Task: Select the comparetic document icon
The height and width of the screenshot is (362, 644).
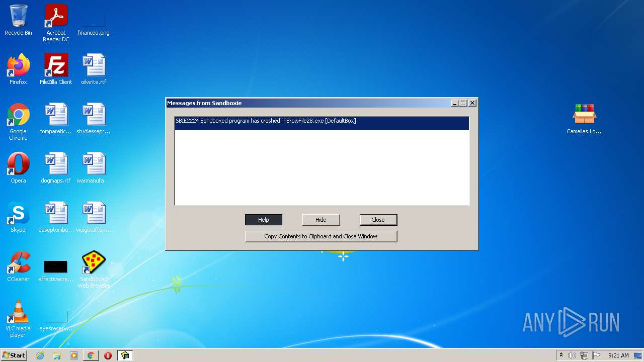Action: [56, 119]
